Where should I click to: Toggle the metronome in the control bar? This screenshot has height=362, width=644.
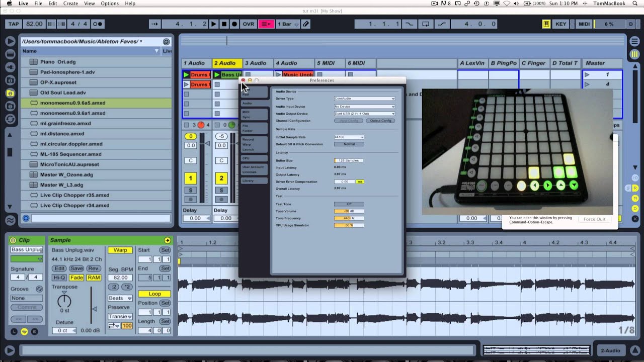(x=98, y=24)
